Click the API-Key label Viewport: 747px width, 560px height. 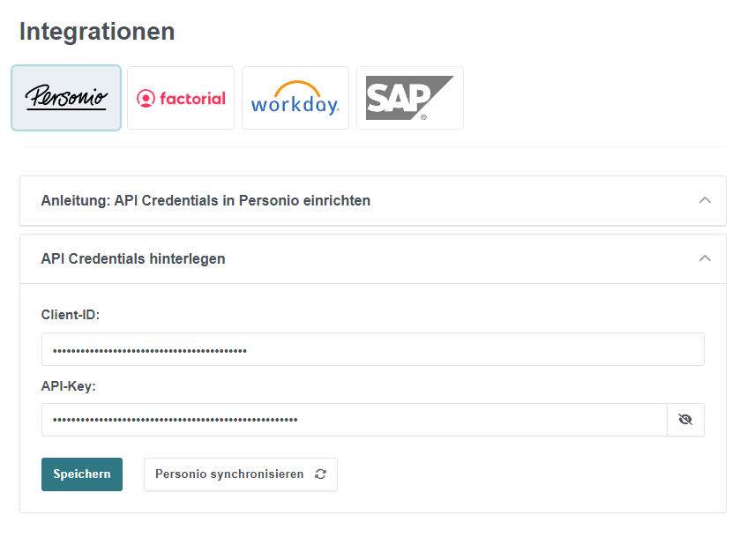69,386
